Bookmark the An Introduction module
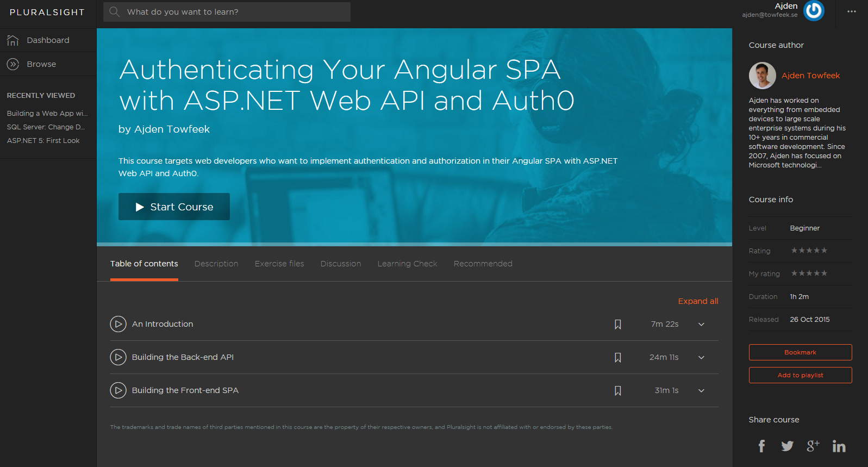The height and width of the screenshot is (467, 868). tap(618, 325)
